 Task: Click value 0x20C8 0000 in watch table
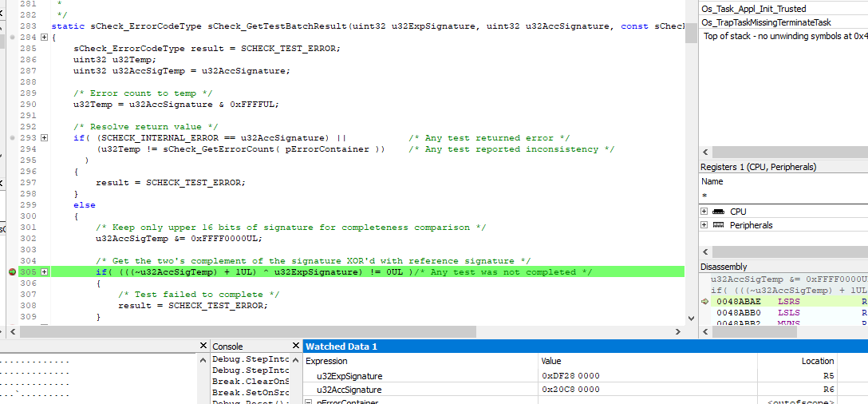tap(570, 389)
